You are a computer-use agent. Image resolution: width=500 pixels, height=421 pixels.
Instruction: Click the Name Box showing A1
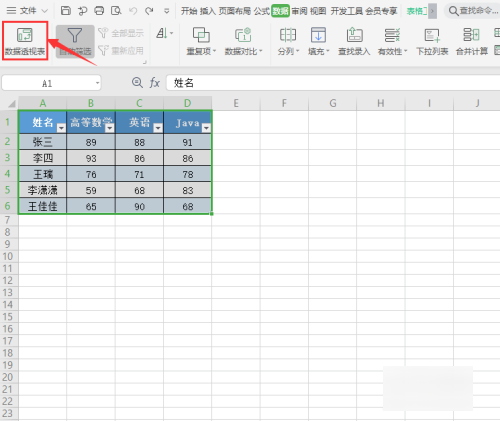pos(47,83)
